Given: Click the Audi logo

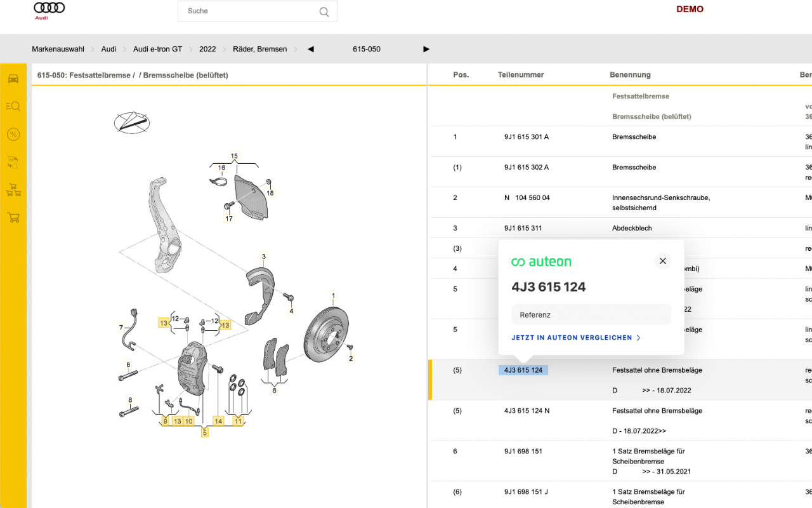Looking at the screenshot, I should pos(49,10).
